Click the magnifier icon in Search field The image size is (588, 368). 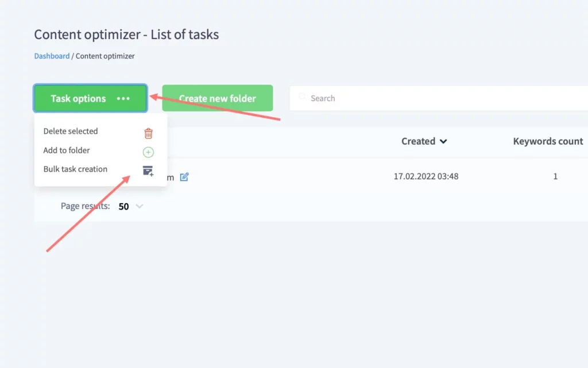coord(302,96)
